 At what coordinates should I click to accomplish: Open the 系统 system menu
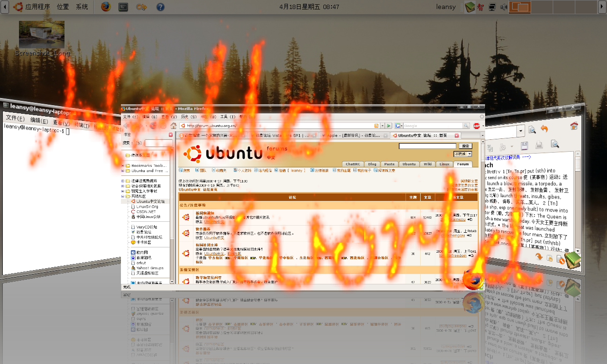tap(82, 7)
